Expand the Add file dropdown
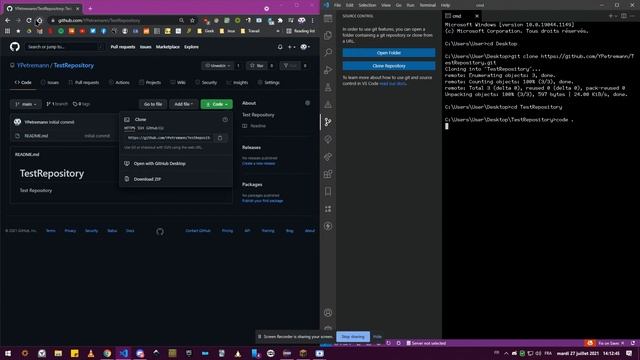Image resolution: width=640 pixels, height=360 pixels. pos(184,104)
